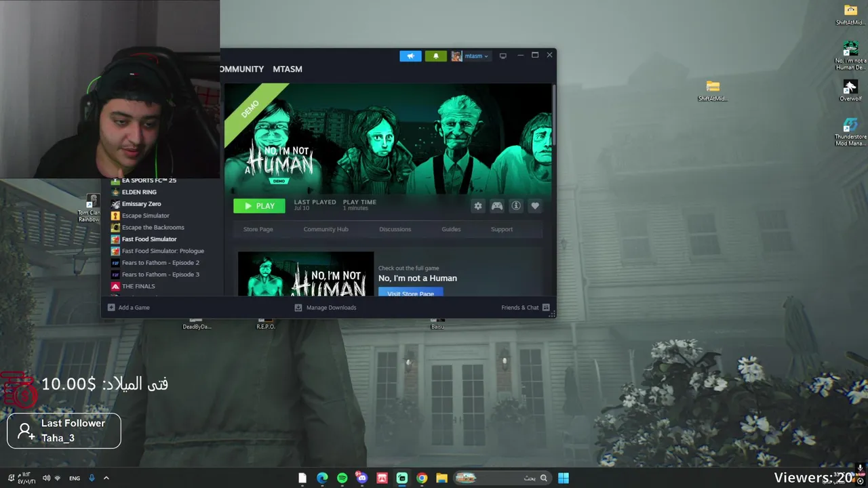The height and width of the screenshot is (488, 868).
Task: Switch ENG input language indicator
Action: [x=75, y=478]
